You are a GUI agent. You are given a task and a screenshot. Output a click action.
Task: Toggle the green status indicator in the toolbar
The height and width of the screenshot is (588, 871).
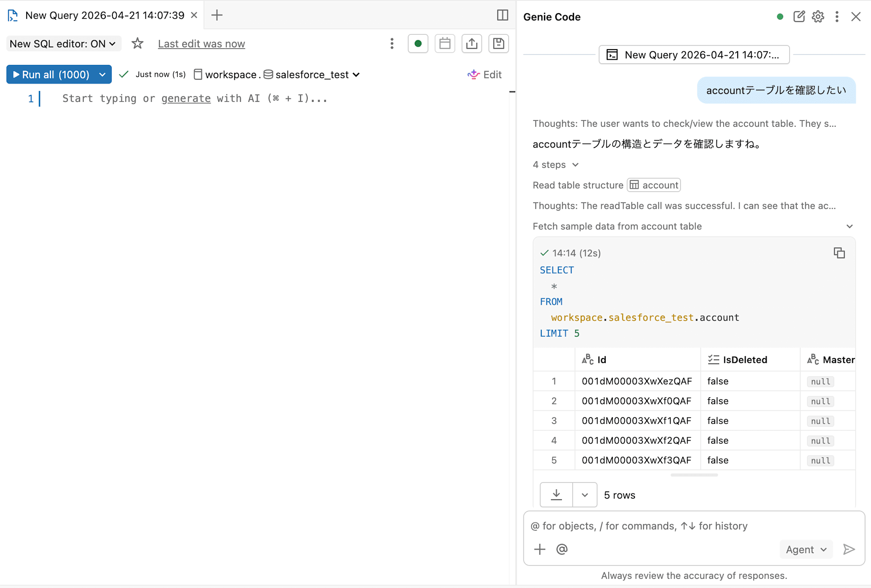418,44
